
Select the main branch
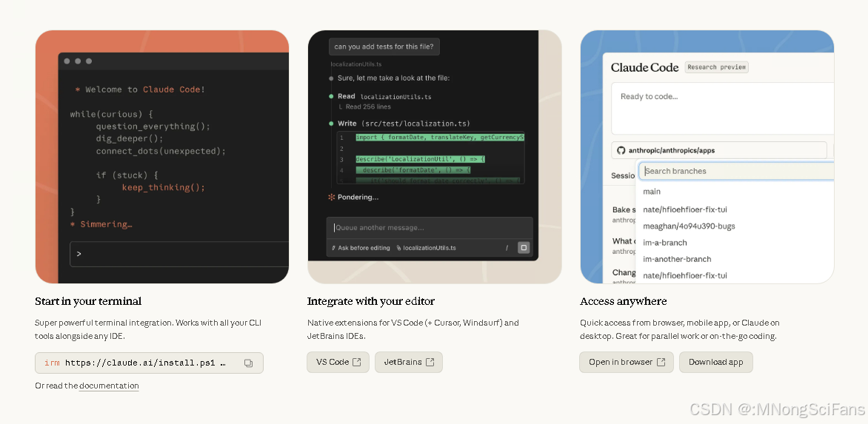pos(652,191)
